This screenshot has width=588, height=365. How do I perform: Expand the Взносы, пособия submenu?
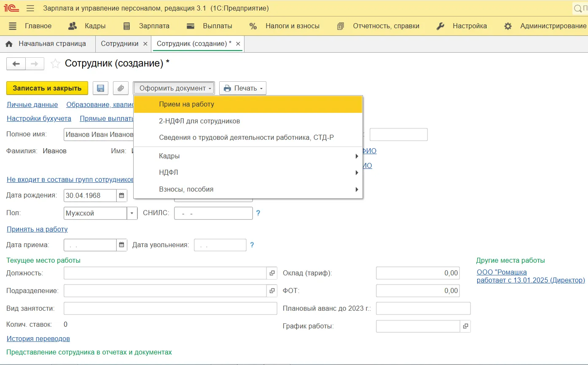248,189
